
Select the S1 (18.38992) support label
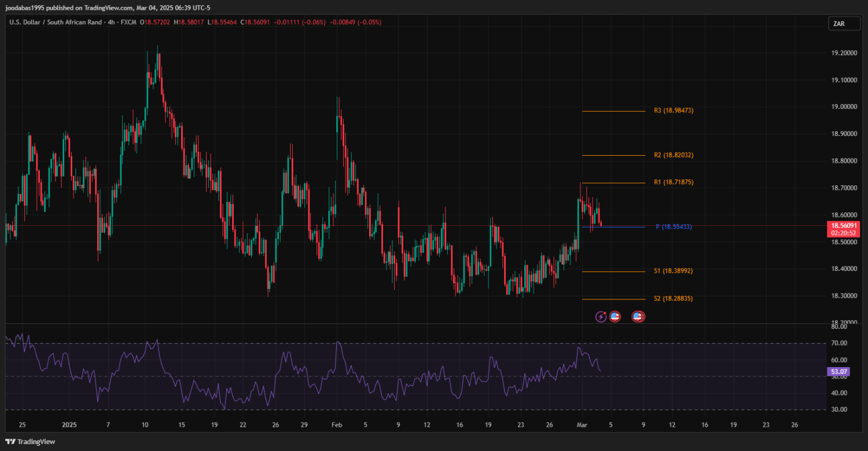coord(674,271)
